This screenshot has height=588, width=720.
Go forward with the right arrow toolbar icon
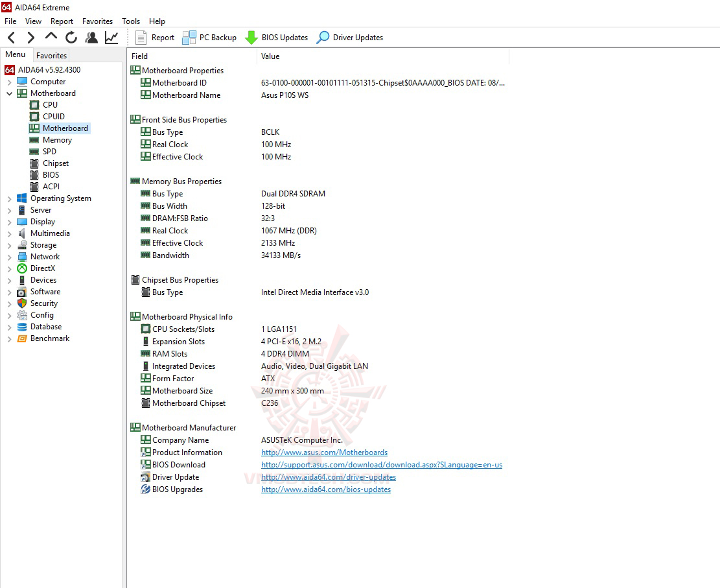coord(30,37)
